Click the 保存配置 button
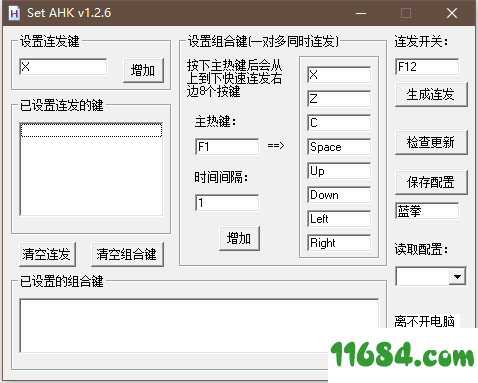The width and height of the screenshot is (478, 383). point(431,182)
